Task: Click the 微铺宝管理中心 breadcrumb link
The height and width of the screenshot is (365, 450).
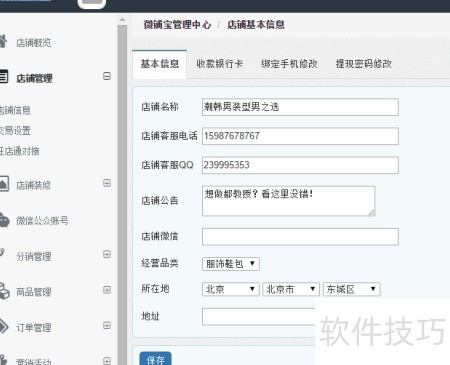Action: pos(177,25)
